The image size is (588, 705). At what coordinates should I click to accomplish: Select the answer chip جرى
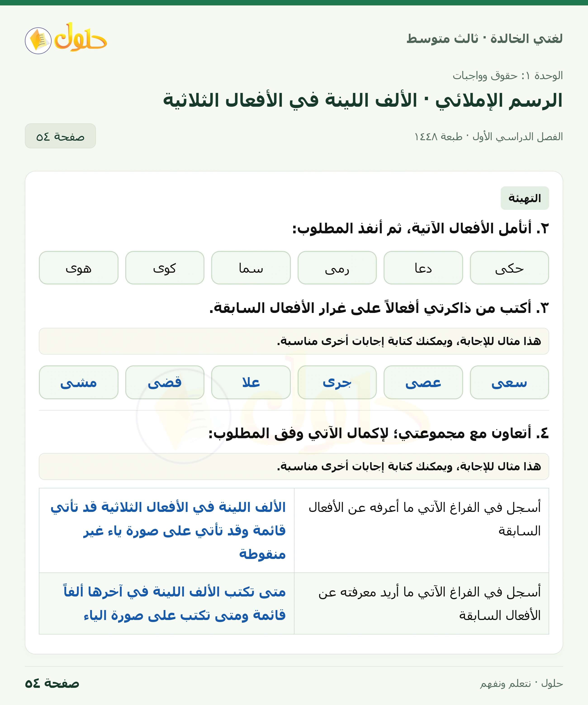click(337, 382)
